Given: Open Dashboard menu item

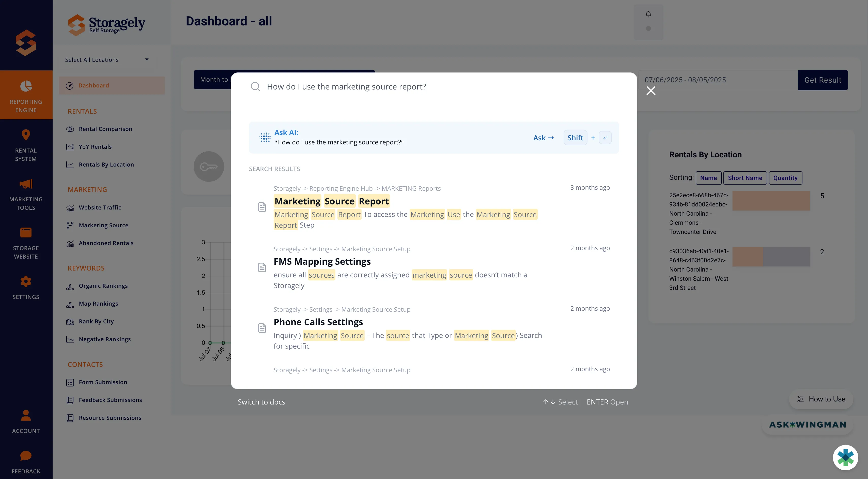Looking at the screenshot, I should coord(112,86).
